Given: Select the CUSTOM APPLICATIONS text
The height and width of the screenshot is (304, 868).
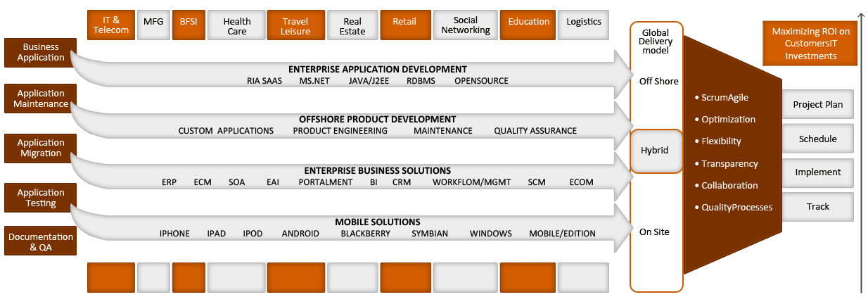Looking at the screenshot, I should (x=226, y=131).
